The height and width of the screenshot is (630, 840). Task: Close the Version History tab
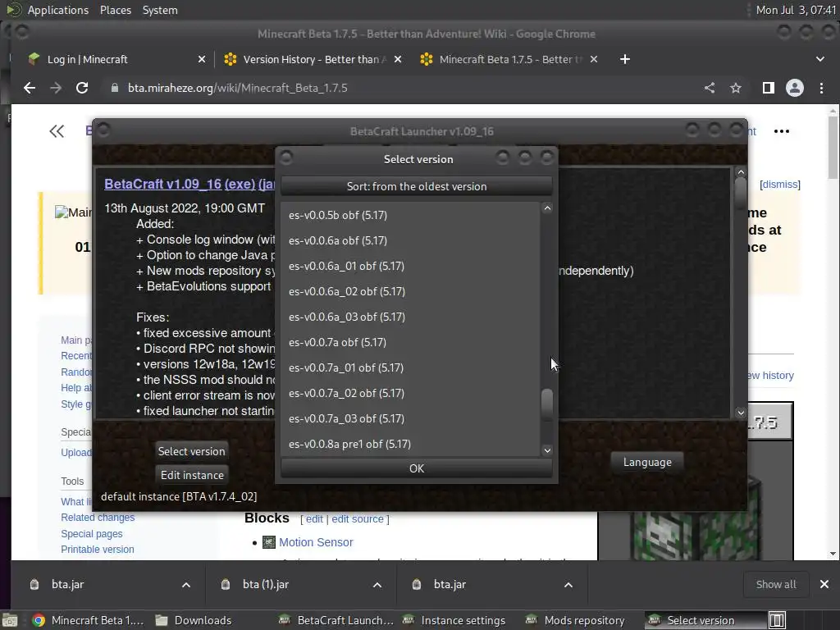[x=398, y=59]
